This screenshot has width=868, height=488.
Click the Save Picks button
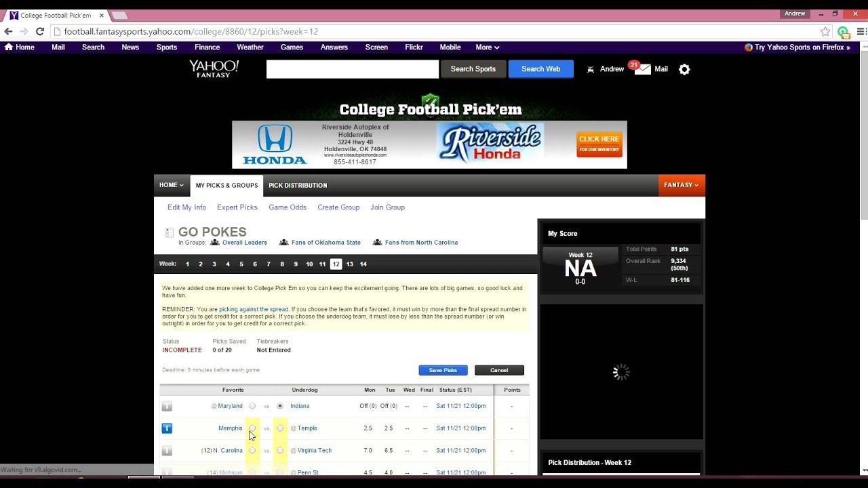(x=443, y=370)
